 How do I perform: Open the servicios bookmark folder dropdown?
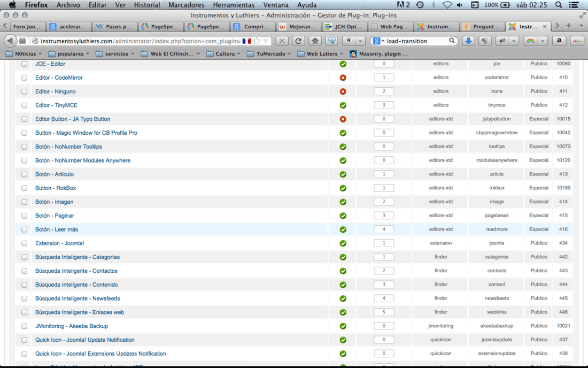115,53
